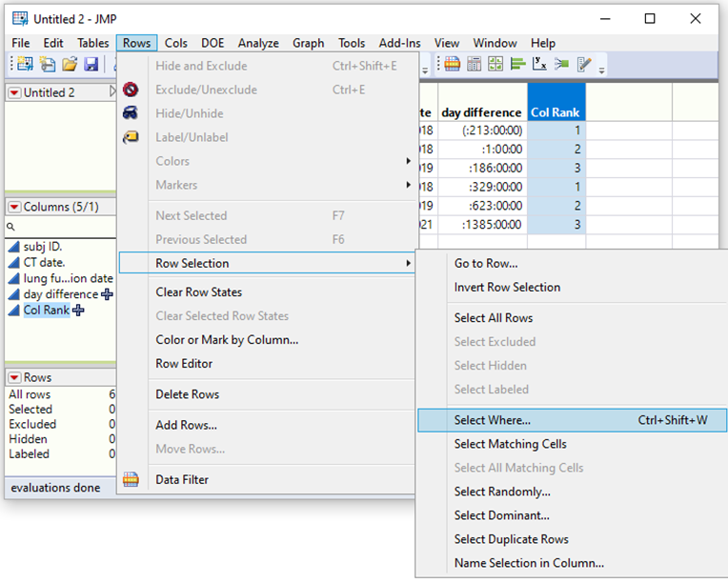This screenshot has width=728, height=583.
Task: Open the Cols menu
Action: (176, 43)
